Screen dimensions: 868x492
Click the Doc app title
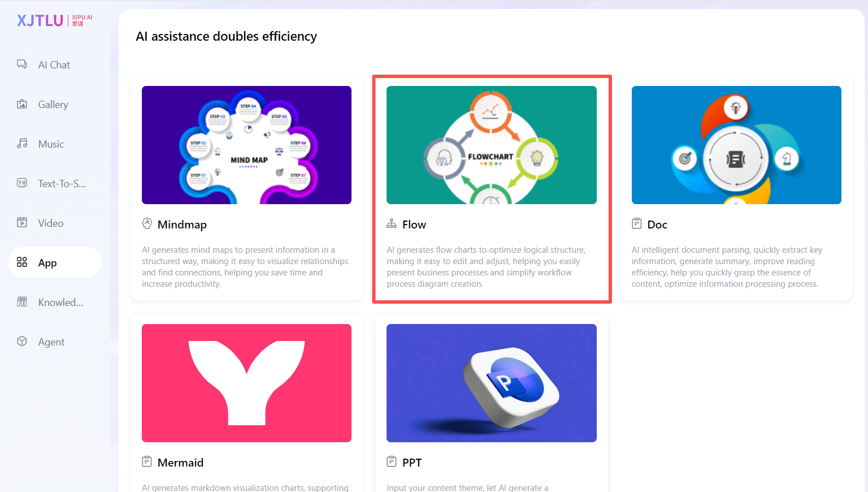tap(657, 225)
